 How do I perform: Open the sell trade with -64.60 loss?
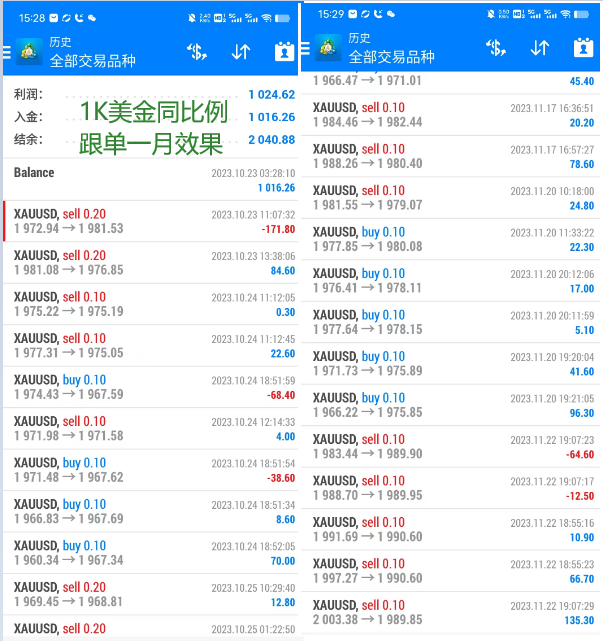point(451,447)
